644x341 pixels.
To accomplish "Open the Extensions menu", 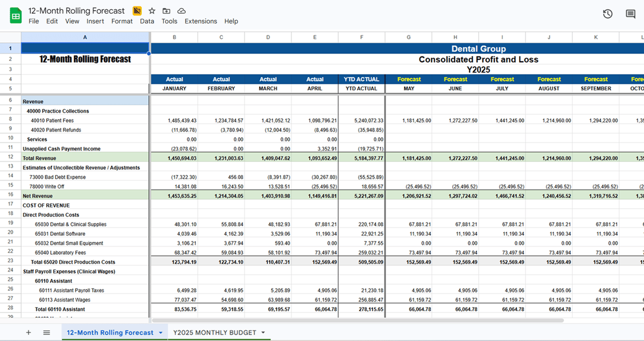I will pyautogui.click(x=201, y=21).
